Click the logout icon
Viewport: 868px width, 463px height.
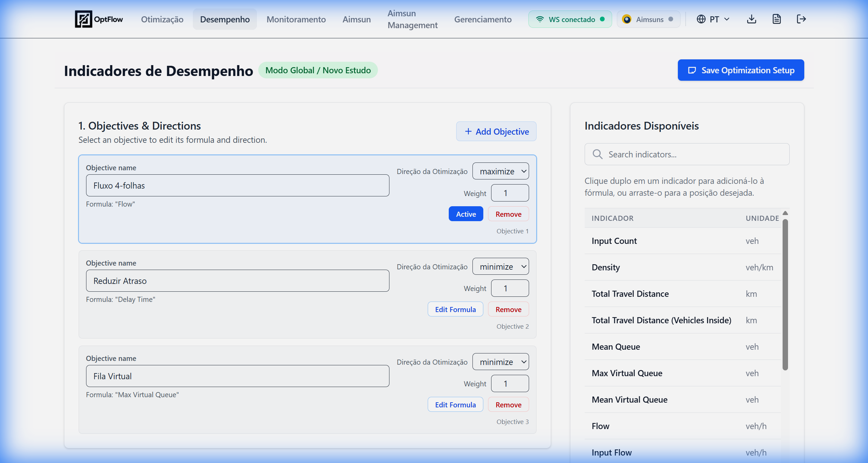tap(801, 19)
